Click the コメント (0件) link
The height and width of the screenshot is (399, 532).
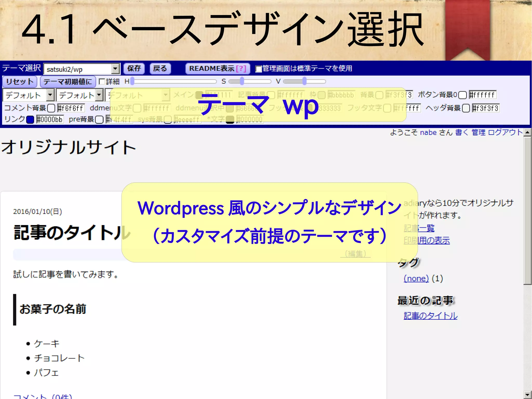(x=43, y=396)
